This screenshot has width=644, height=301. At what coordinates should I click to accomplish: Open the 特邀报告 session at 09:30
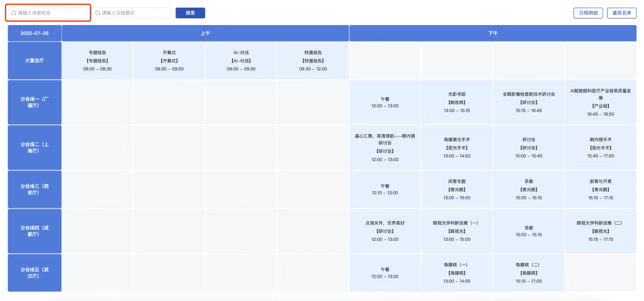pos(313,60)
